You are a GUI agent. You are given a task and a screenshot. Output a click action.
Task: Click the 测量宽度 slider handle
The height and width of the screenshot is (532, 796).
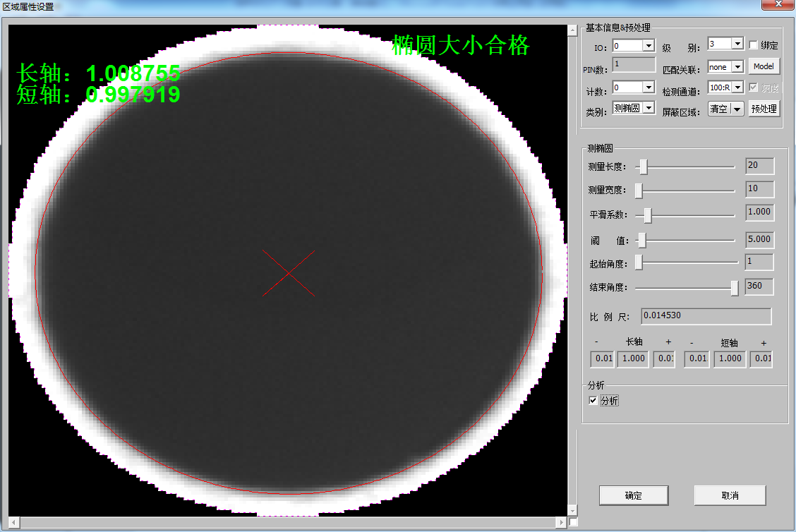pyautogui.click(x=639, y=191)
